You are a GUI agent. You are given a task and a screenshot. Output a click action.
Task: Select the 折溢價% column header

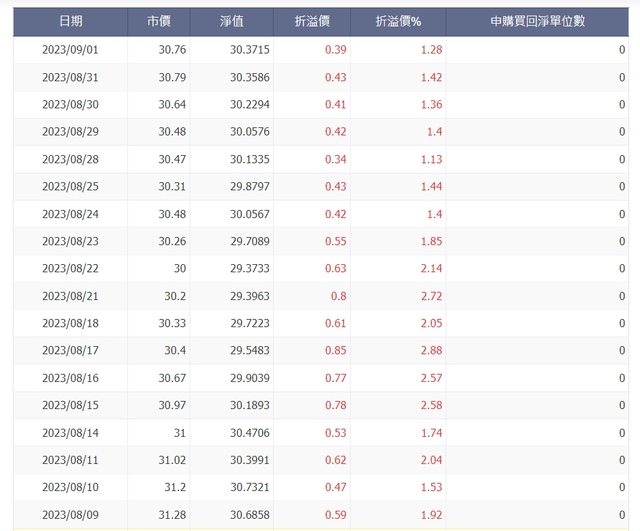[397, 21]
